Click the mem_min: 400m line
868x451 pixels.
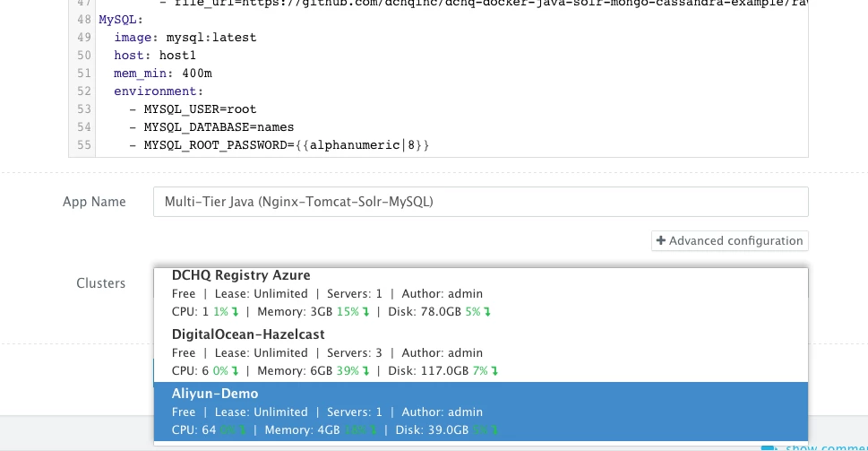(x=163, y=74)
